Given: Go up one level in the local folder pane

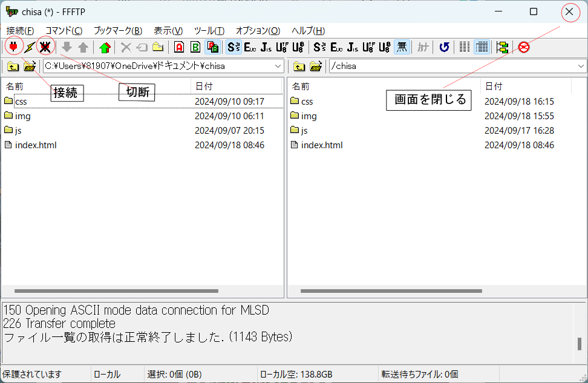Looking at the screenshot, I should pyautogui.click(x=13, y=66).
